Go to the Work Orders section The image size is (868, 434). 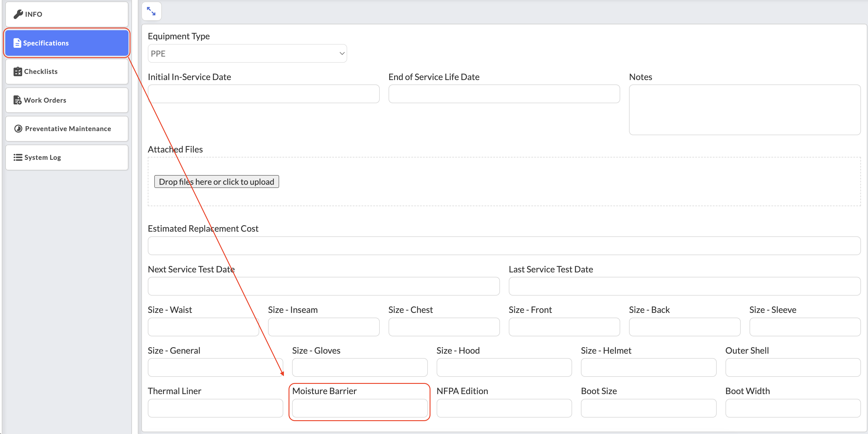[67, 100]
